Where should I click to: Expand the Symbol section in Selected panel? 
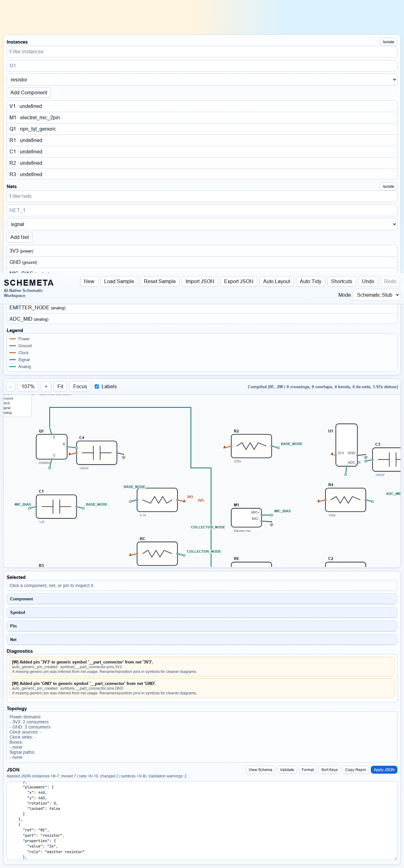(x=202, y=612)
